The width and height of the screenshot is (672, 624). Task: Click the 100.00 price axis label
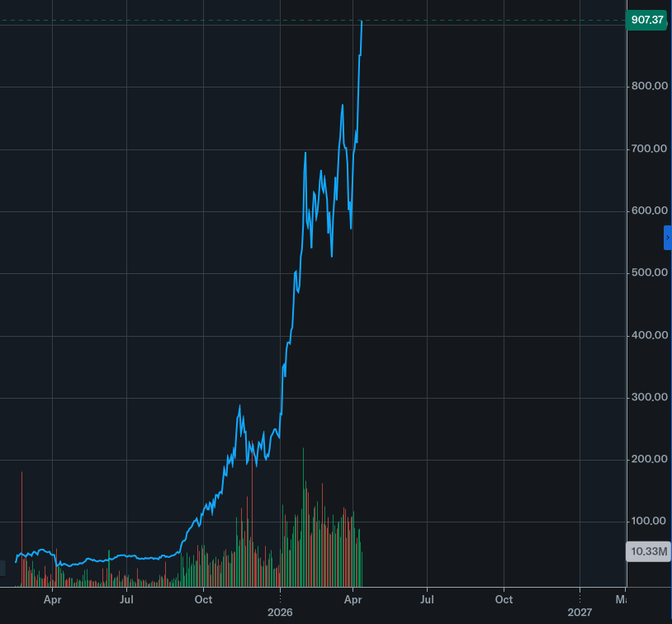pyautogui.click(x=650, y=521)
